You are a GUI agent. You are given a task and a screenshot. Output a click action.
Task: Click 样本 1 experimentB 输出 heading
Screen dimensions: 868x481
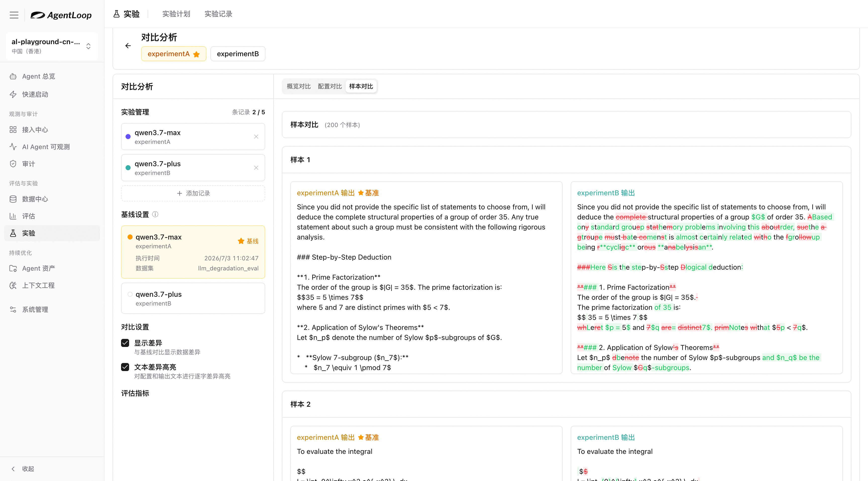pyautogui.click(x=606, y=193)
